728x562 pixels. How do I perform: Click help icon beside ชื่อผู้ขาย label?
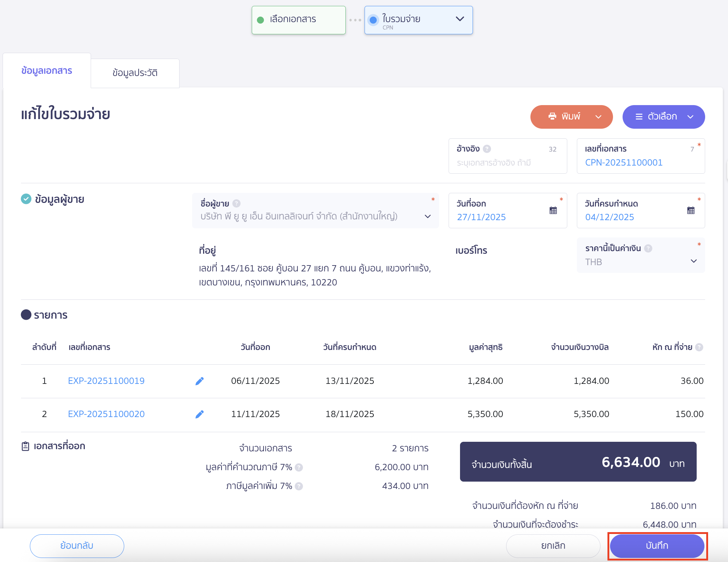point(237,203)
